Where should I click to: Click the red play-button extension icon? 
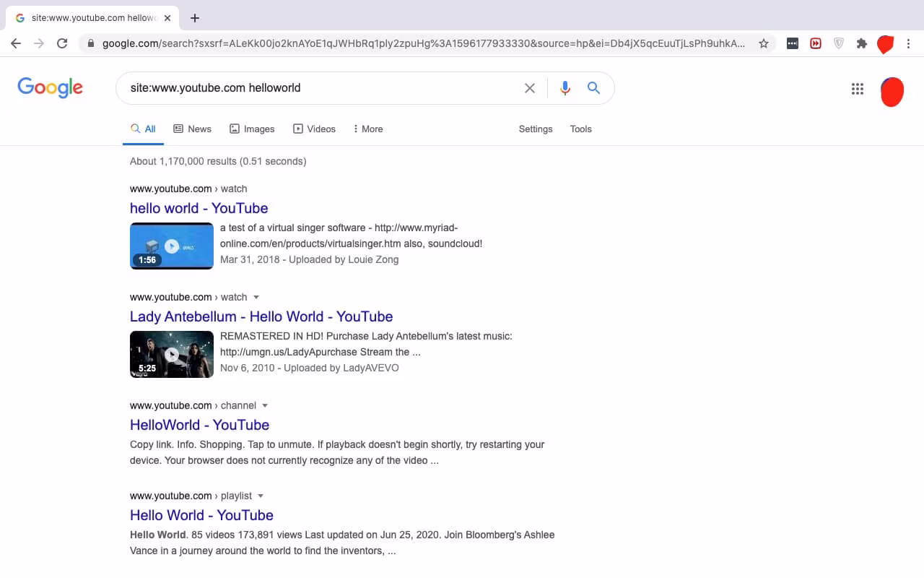(x=816, y=43)
